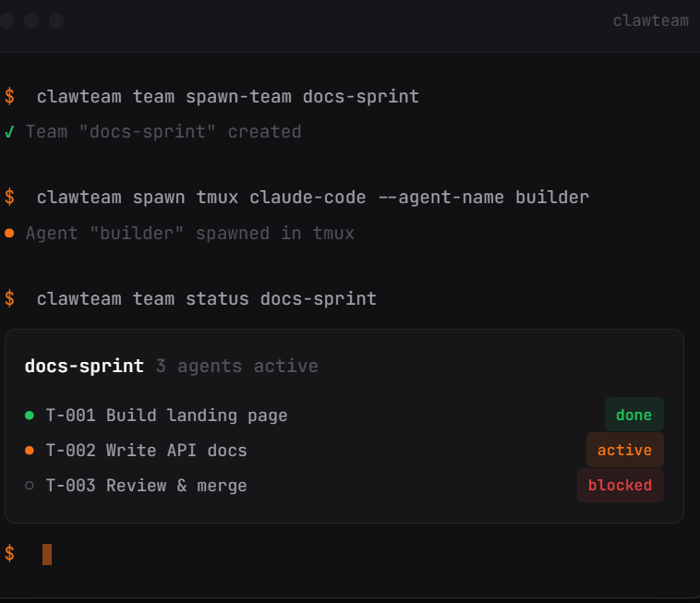
Task: Click the hollow circle icon for T-003
Action: pos(30,486)
